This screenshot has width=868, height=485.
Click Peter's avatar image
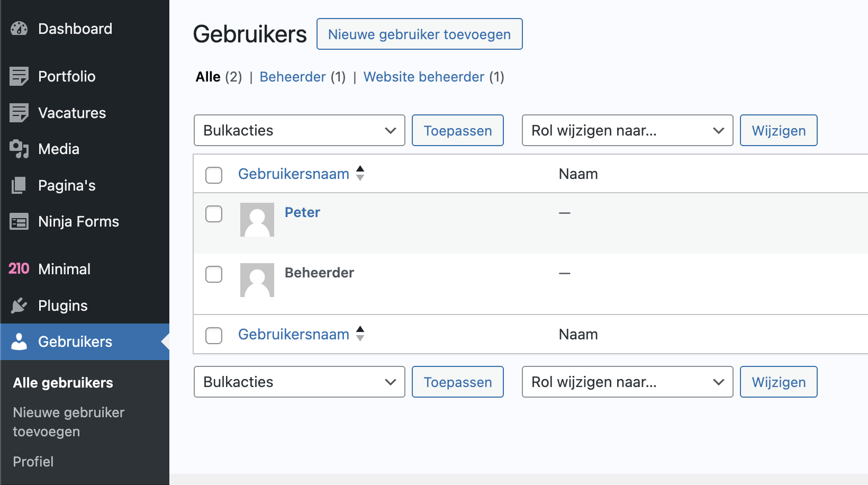click(257, 220)
